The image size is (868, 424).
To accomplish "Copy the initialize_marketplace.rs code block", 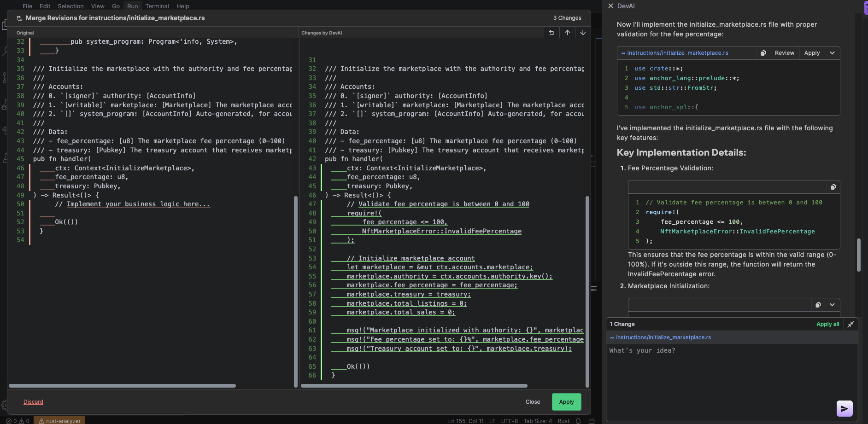I will pos(763,53).
